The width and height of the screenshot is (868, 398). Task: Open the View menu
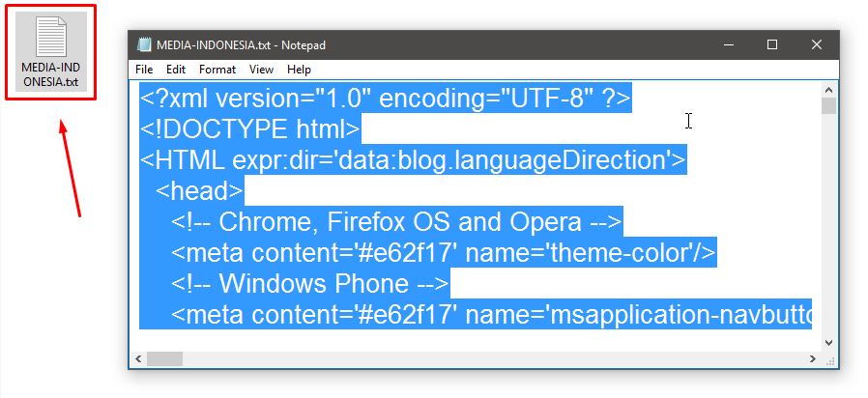coord(261,70)
